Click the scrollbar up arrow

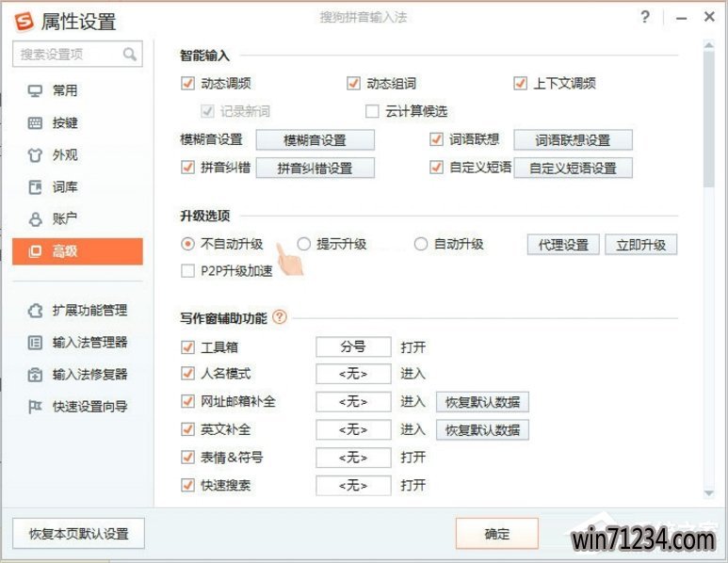coord(708,45)
